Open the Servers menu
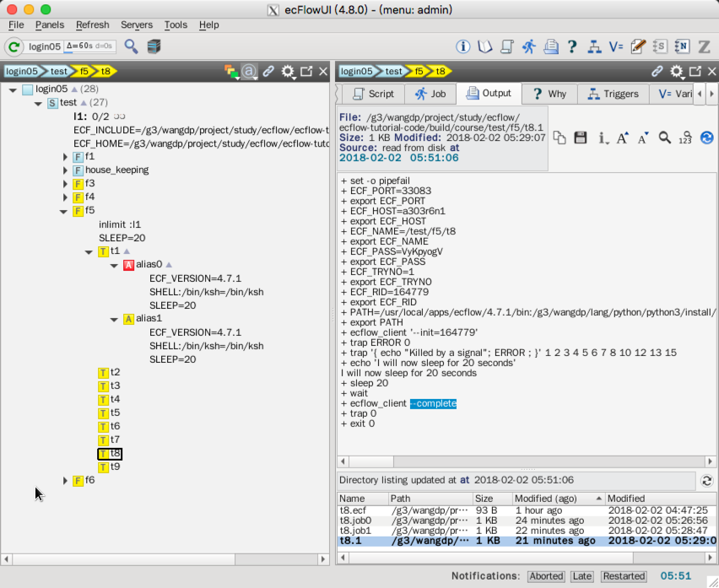 pyautogui.click(x=137, y=24)
